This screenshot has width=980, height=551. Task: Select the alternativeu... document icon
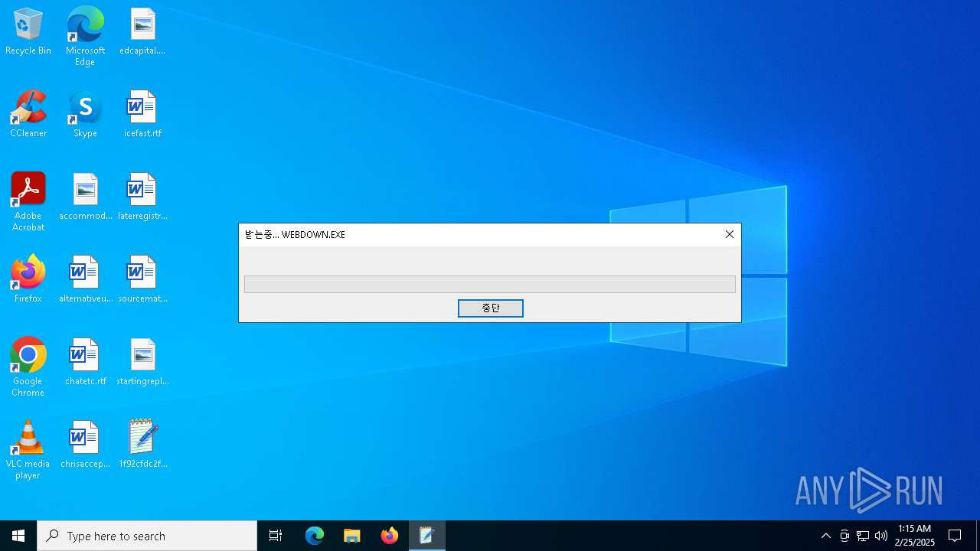(85, 280)
